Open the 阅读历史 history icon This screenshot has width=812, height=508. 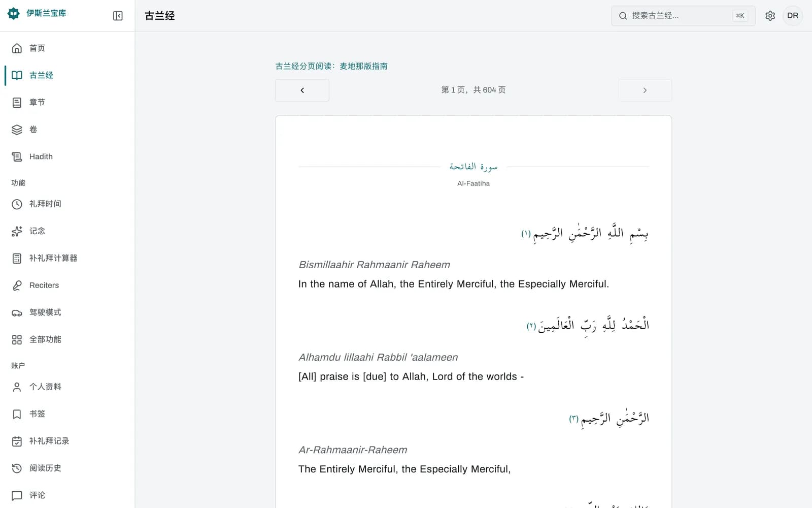(x=17, y=468)
